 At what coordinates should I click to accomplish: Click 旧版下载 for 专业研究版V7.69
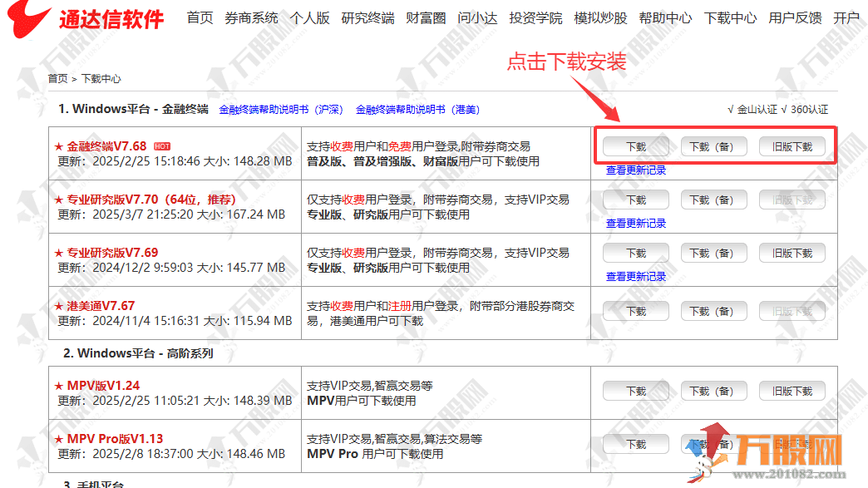point(792,253)
